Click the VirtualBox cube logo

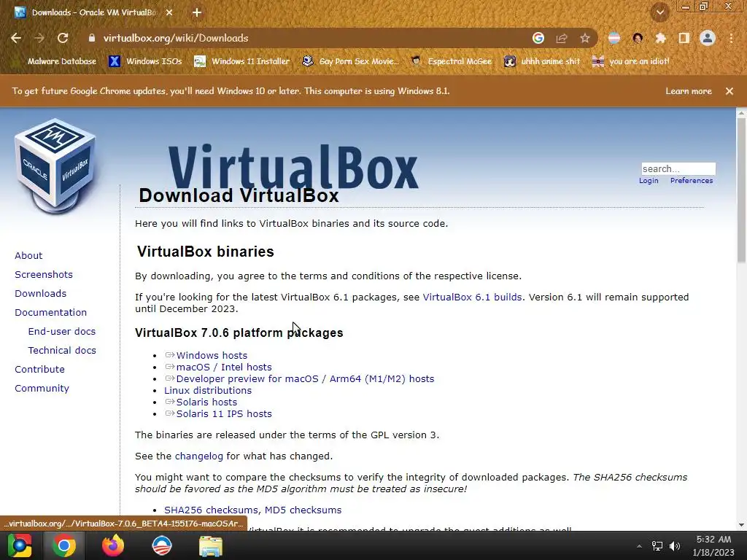click(55, 166)
